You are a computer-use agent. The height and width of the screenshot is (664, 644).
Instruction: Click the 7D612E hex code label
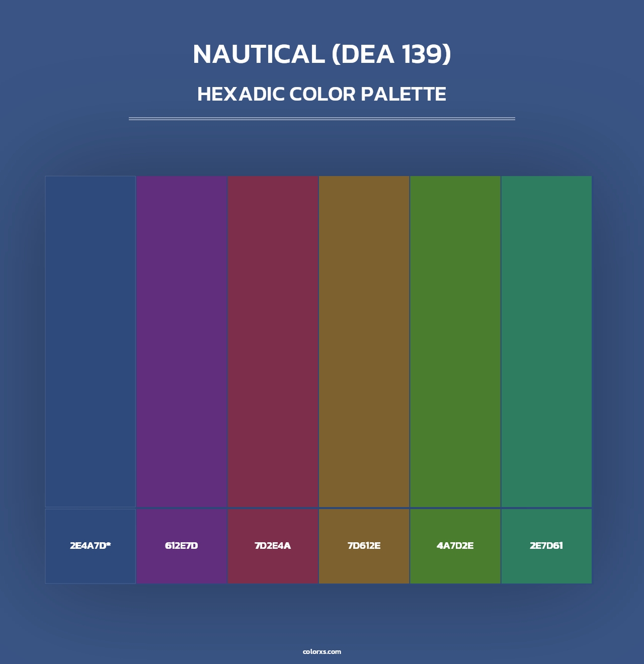[x=364, y=544]
